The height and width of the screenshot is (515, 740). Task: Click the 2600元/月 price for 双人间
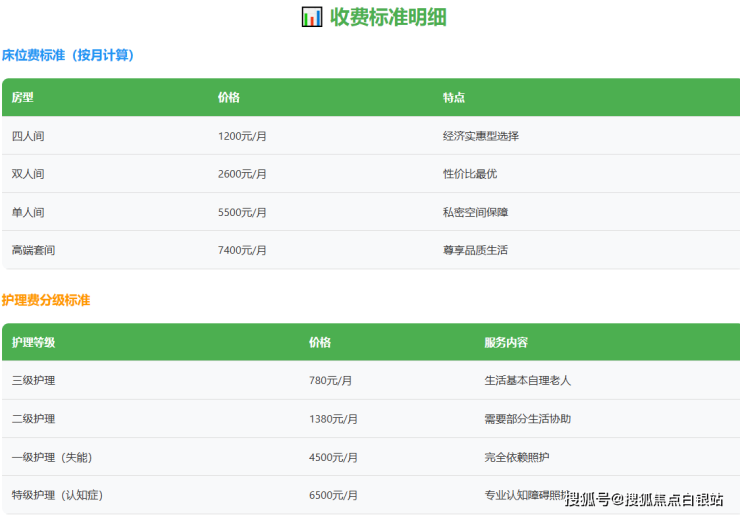click(242, 174)
